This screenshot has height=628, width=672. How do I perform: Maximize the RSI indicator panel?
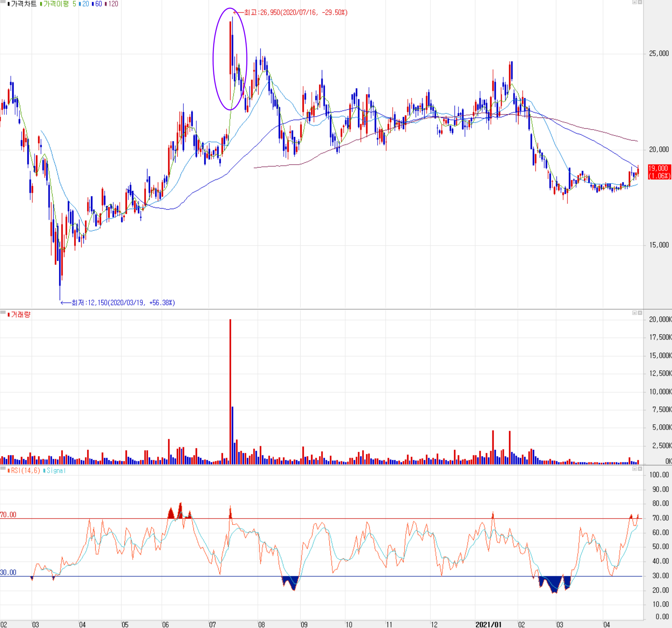[x=635, y=469]
